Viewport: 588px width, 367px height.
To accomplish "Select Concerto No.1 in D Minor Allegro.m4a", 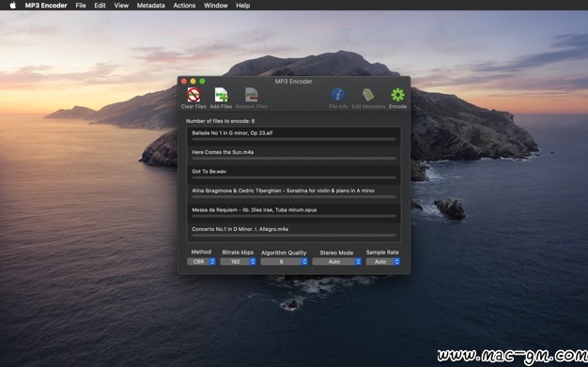I will pos(294,232).
